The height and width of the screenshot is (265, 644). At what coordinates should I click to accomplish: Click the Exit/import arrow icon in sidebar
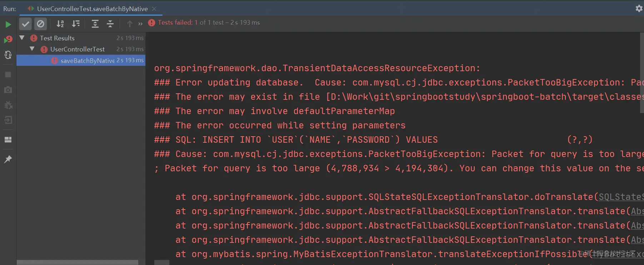coord(8,120)
